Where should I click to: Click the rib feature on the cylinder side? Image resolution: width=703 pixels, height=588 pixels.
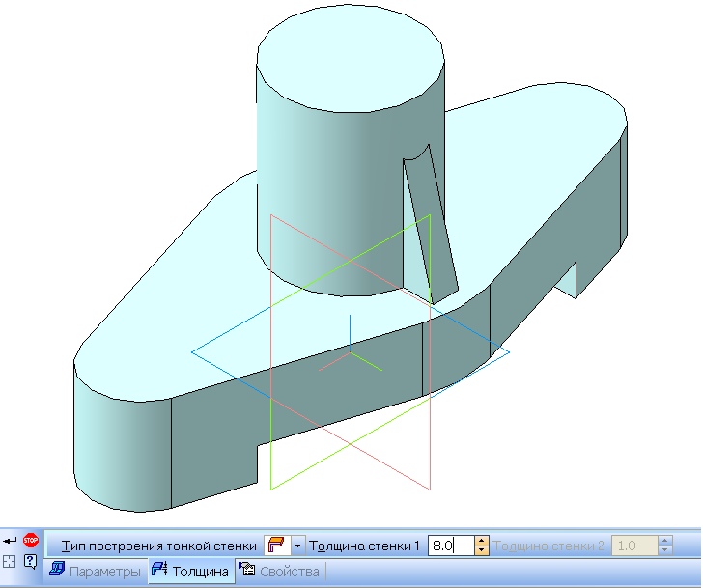point(431,224)
